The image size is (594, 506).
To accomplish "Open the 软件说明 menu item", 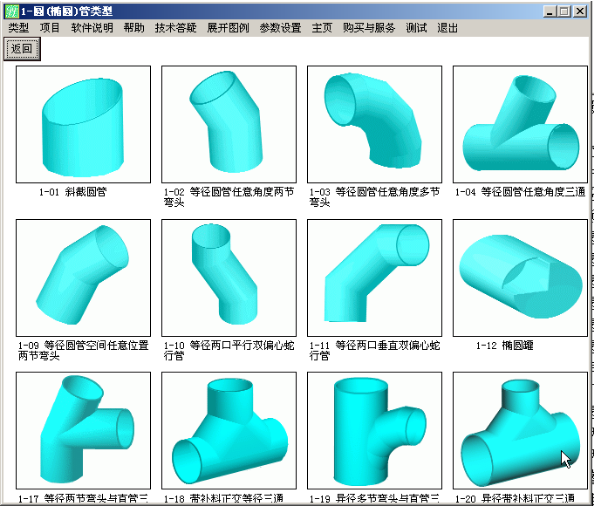I will point(92,28).
